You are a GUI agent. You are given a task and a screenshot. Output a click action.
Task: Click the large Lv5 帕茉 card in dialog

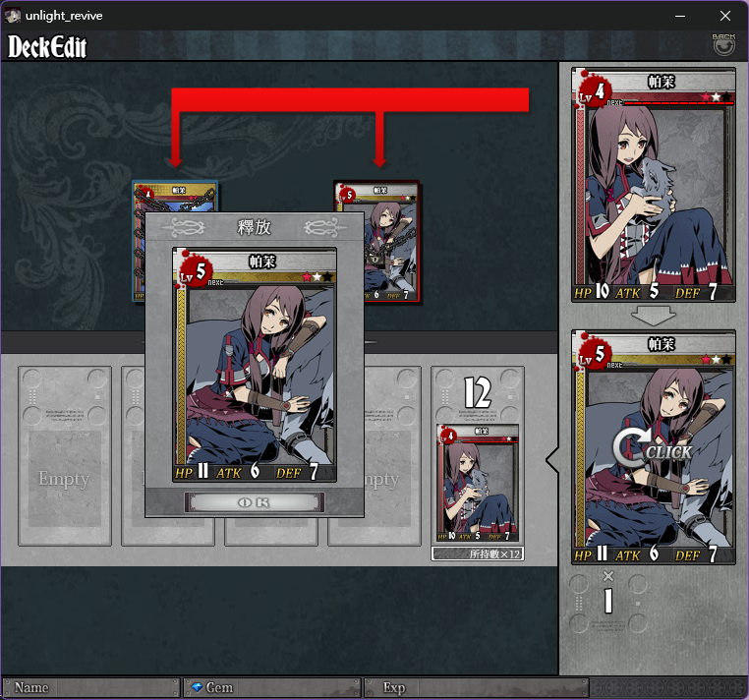click(255, 365)
